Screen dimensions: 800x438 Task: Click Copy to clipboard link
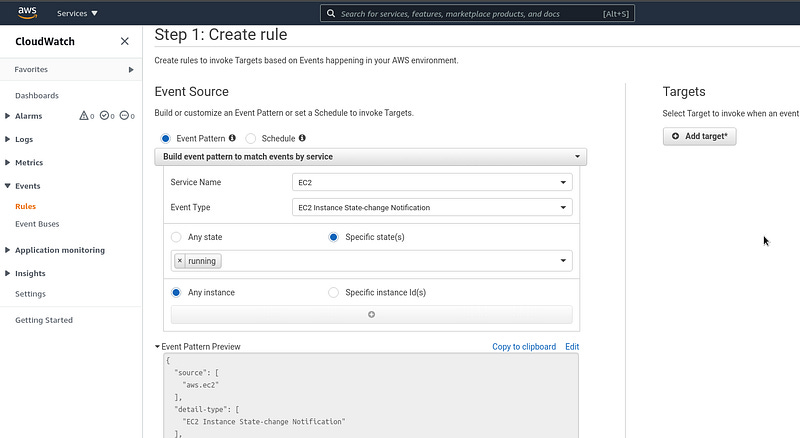(524, 347)
